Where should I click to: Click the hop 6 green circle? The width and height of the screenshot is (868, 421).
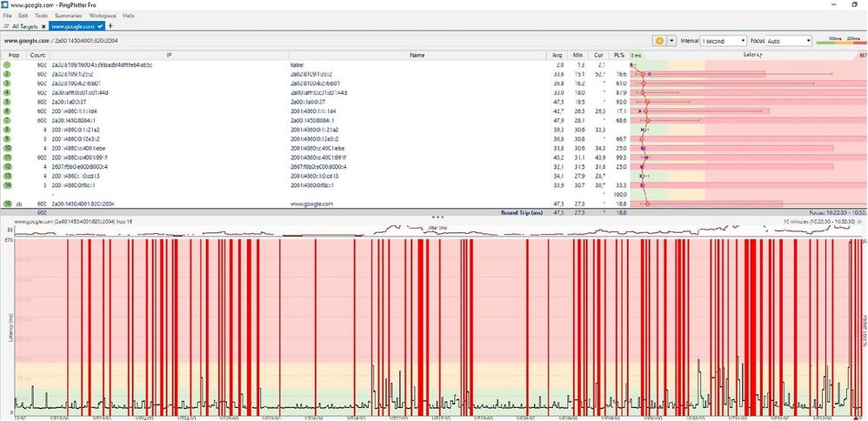(7, 111)
